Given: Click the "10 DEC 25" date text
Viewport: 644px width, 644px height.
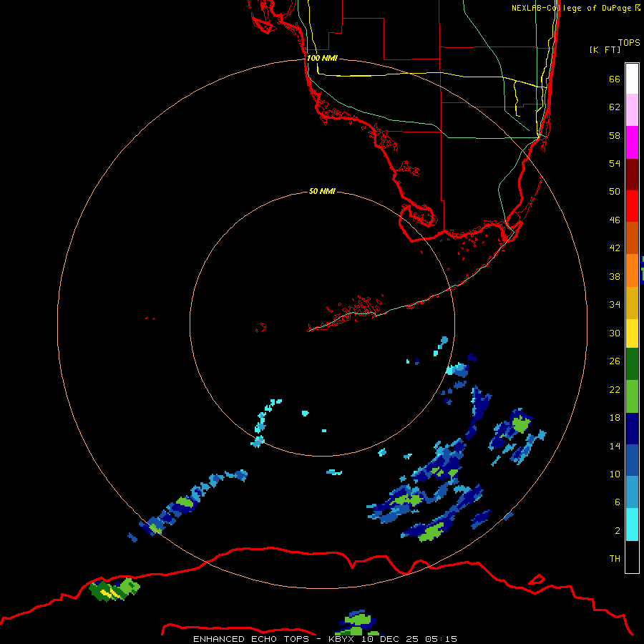Looking at the screenshot, I should click(x=390, y=639).
